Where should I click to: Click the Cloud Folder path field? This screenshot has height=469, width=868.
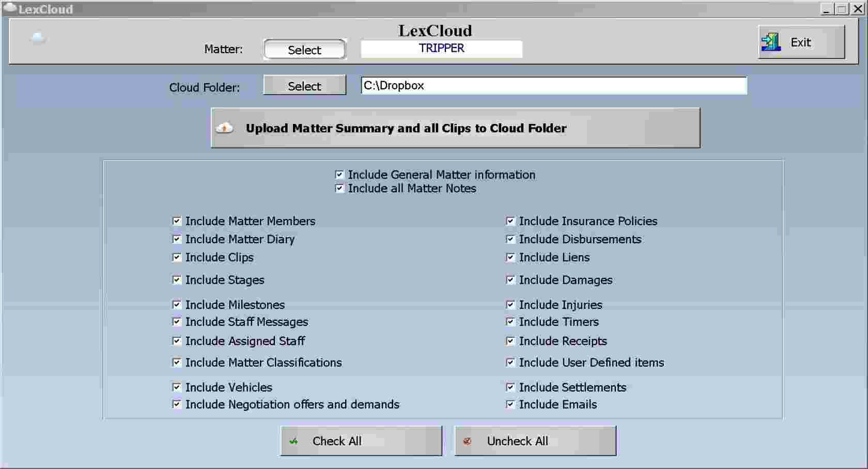tap(554, 86)
